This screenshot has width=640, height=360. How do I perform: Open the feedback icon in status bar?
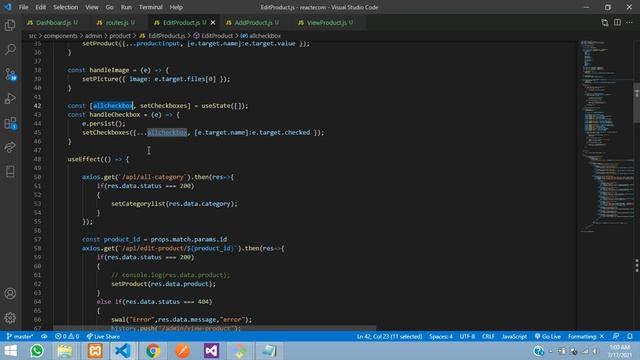[x=616, y=336]
